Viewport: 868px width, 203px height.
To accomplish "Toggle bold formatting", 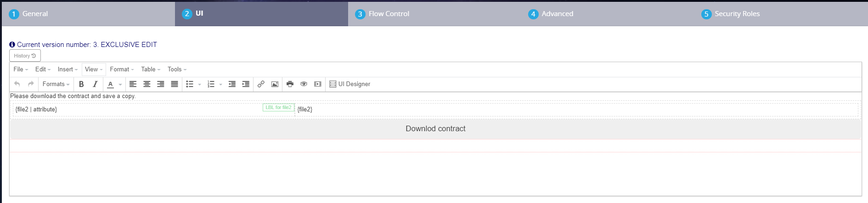I will pos(81,84).
